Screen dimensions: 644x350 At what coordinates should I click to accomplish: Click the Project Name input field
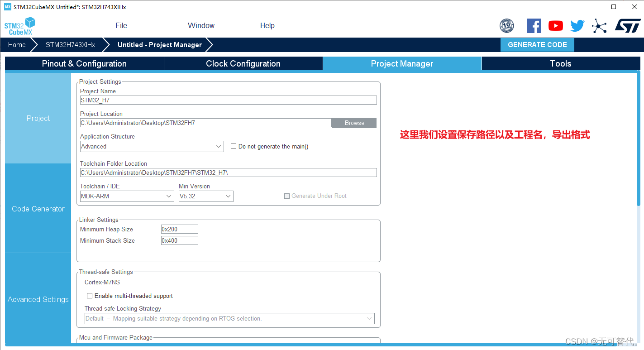click(228, 100)
